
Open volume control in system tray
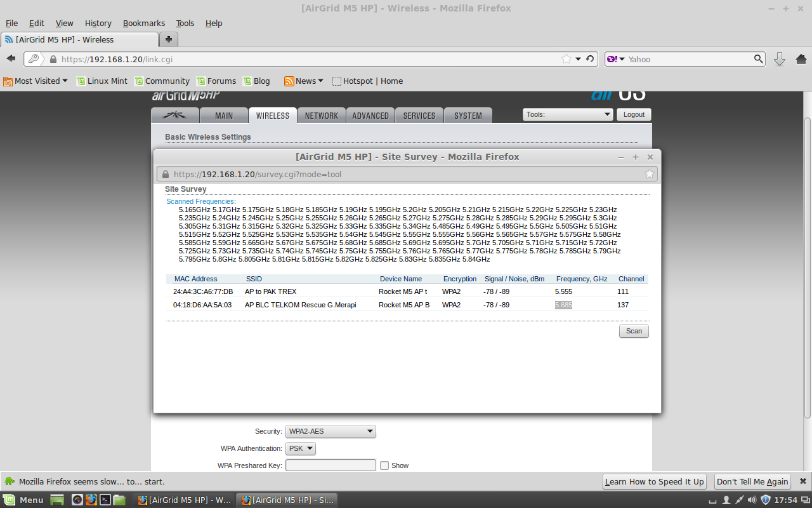(x=752, y=500)
